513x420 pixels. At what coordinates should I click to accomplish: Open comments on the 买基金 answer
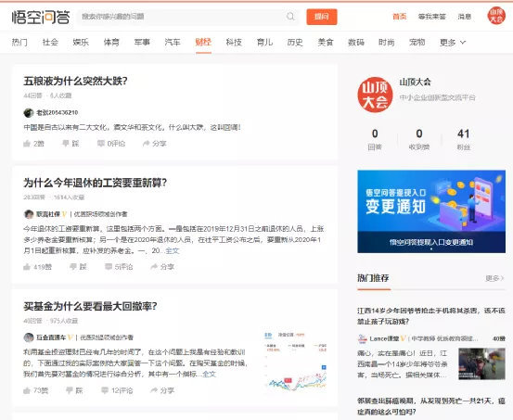click(x=117, y=390)
